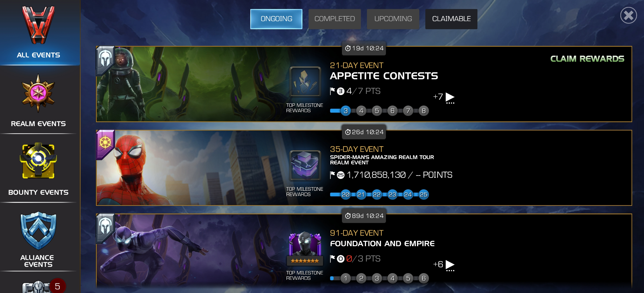Open Appetite Contests top milestone reward icon
Image resolution: width=644 pixels, height=293 pixels.
(305, 82)
